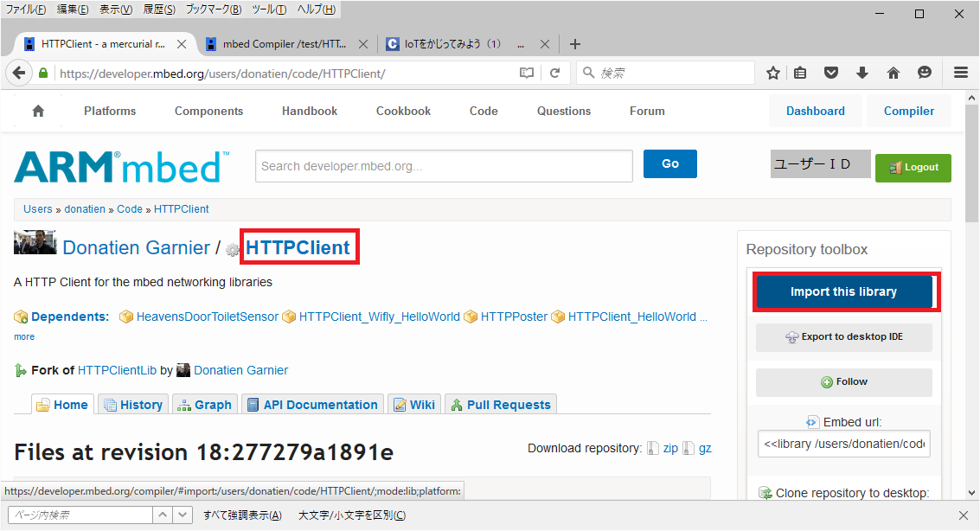Open HTTPClient_Wifly_HelloWorld link
The image size is (980, 531).
pos(379,317)
